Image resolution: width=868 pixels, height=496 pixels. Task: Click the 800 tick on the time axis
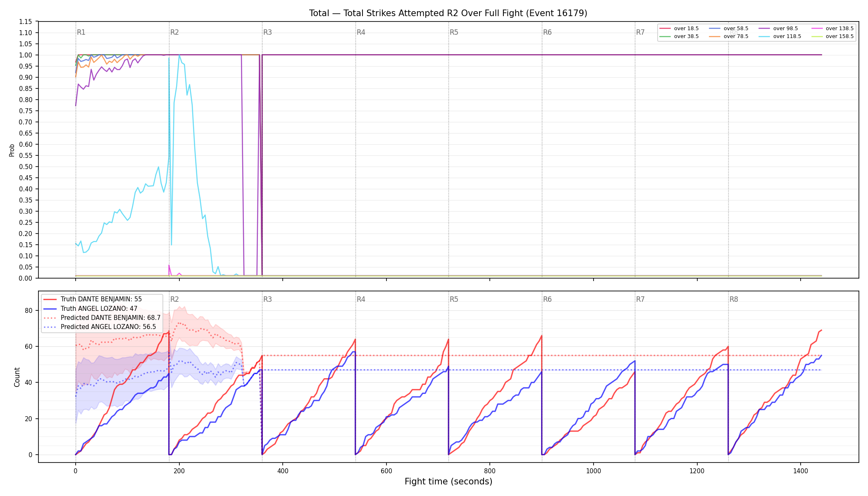(x=490, y=471)
